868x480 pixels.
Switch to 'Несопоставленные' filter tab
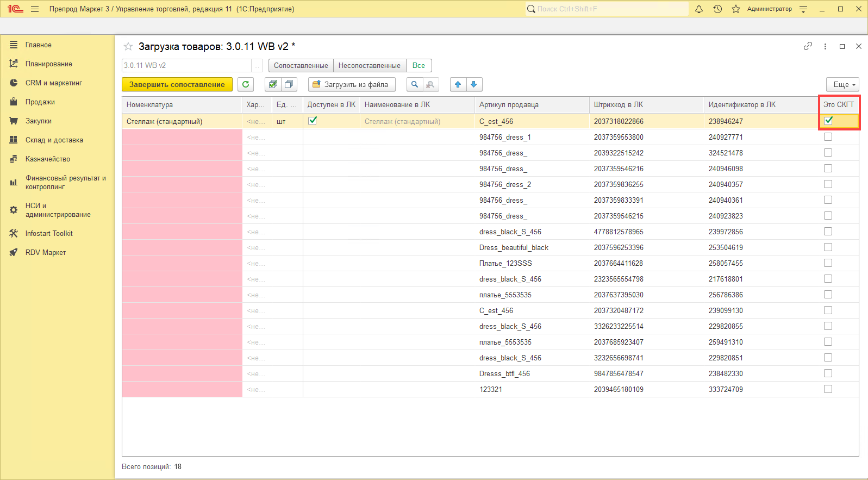369,65
